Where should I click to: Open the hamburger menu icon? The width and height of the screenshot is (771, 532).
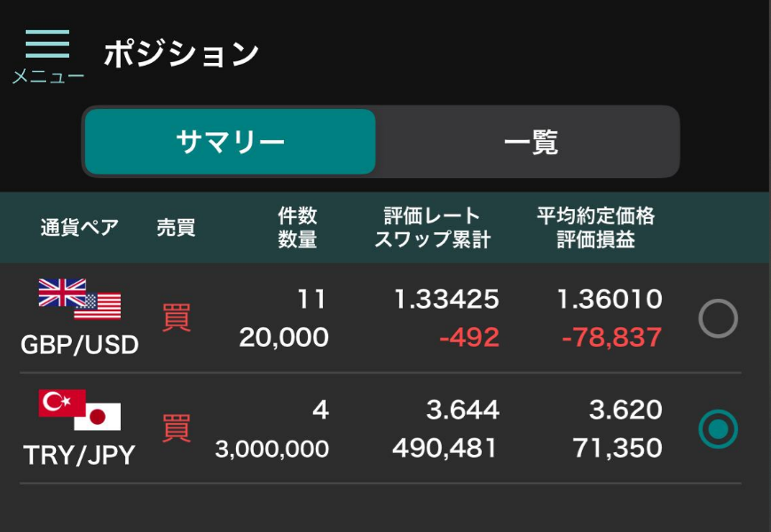47,44
